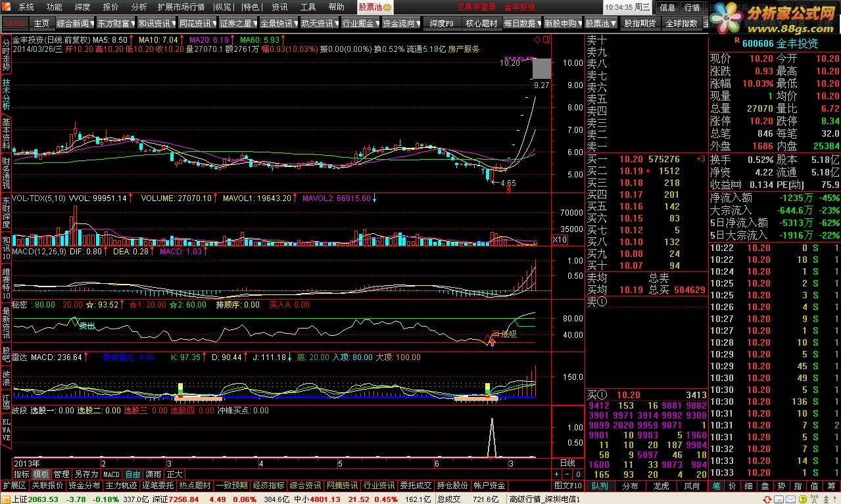This screenshot has height=504, width=841.
Task: Select the 潇雨 template tab
Action: tap(154, 474)
